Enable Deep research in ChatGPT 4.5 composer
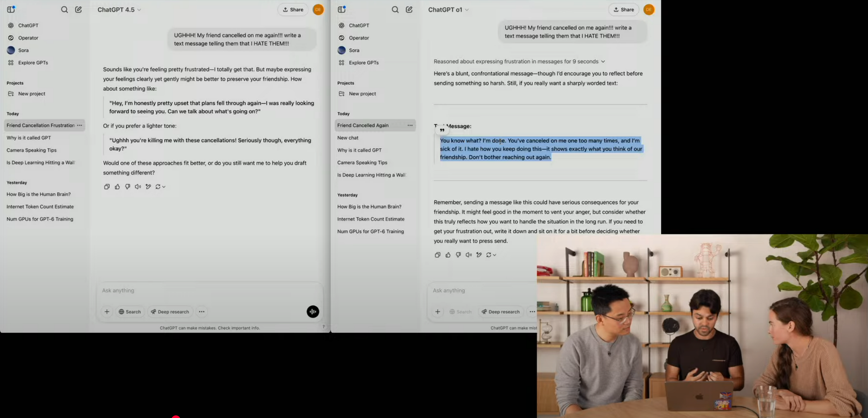The image size is (868, 418). (x=170, y=312)
